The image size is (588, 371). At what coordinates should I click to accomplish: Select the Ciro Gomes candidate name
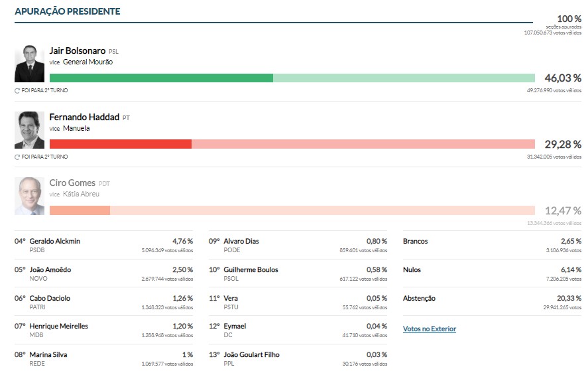(72, 183)
